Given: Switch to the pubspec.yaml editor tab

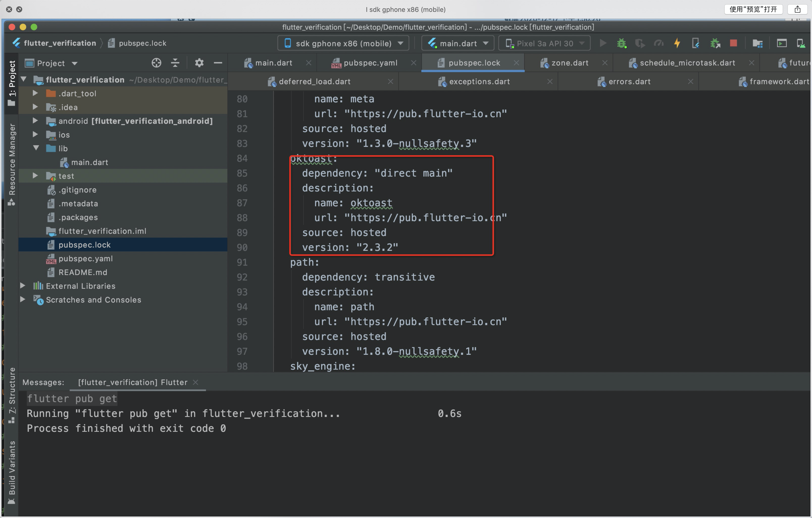Looking at the screenshot, I should 370,63.
